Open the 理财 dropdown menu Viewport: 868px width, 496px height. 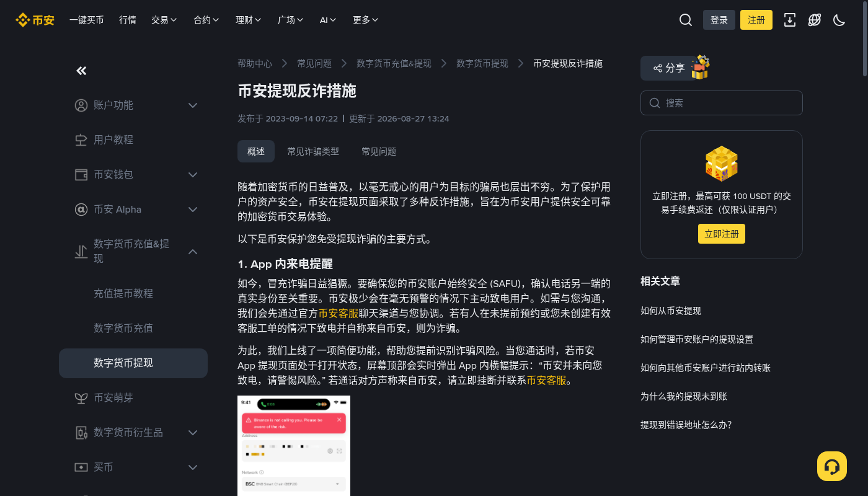(x=249, y=20)
